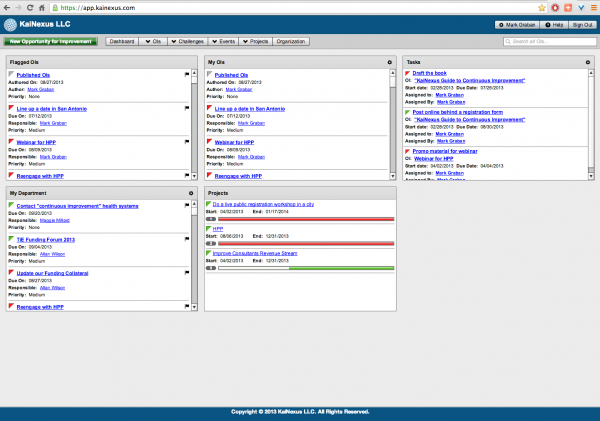Image resolution: width=600 pixels, height=421 pixels.
Task: Click My Department scroll down arrow
Action: [194, 307]
